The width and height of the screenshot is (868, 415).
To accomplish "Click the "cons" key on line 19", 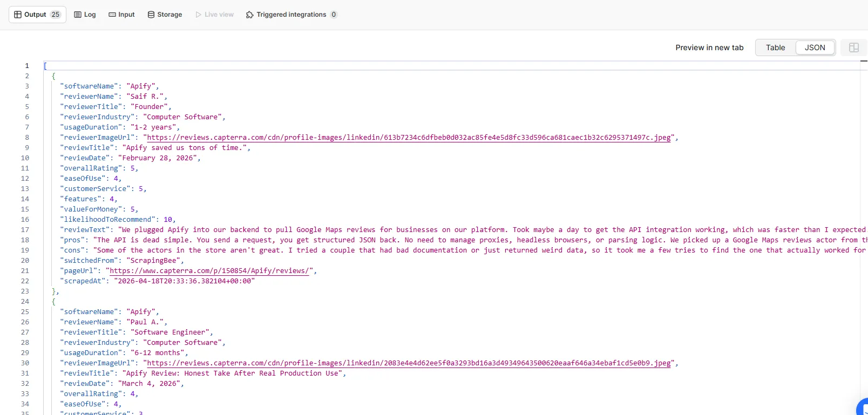I will click(x=72, y=250).
